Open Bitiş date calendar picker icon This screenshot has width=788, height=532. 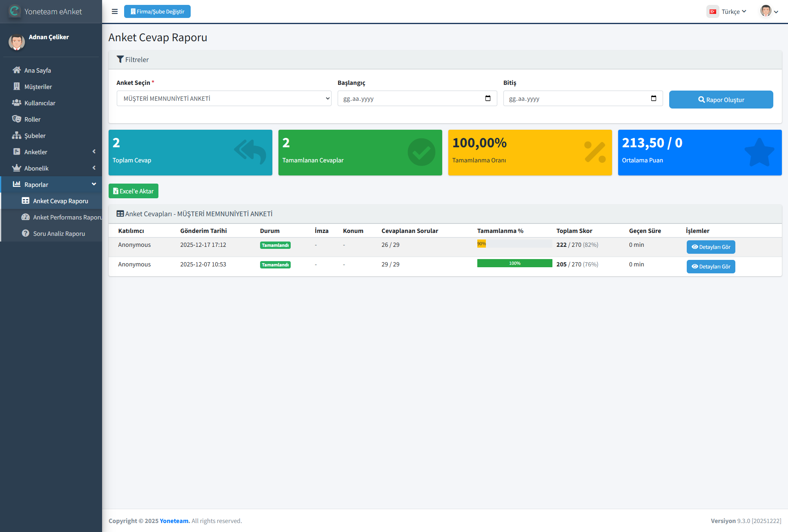(653, 98)
